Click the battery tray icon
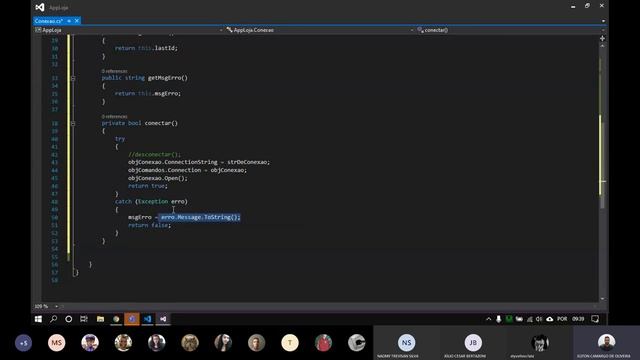Viewport: 640px width, 360px height. click(x=519, y=319)
